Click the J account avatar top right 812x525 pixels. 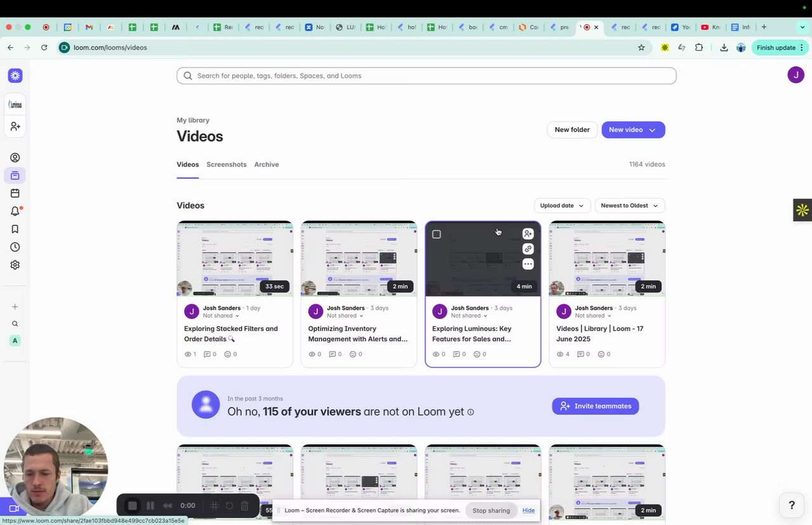pos(796,75)
